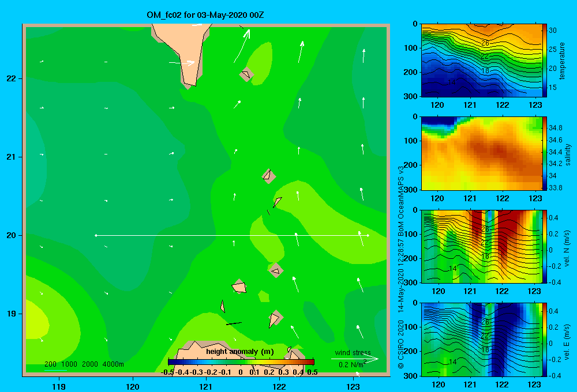
Task: Click the white transect line at latitude 20
Action: (232, 235)
